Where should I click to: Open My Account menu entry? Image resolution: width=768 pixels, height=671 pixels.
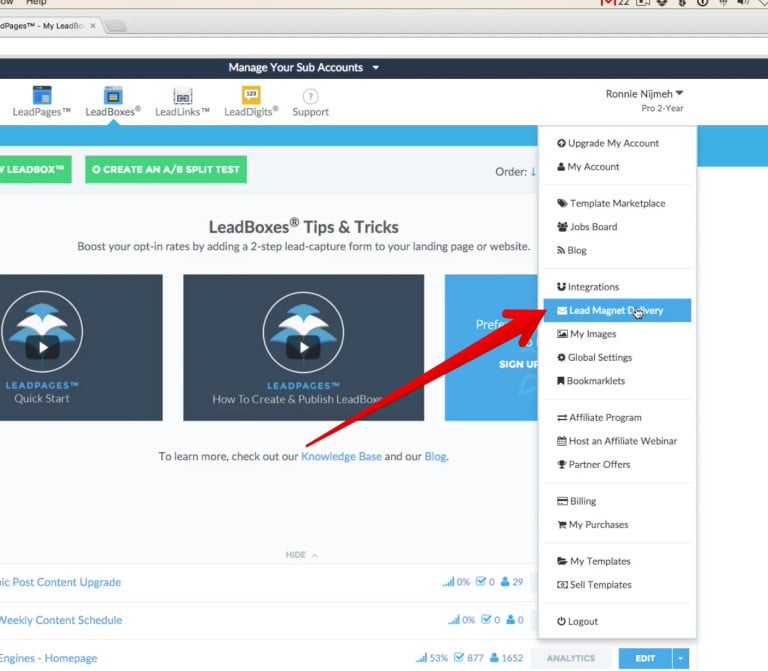pos(588,167)
